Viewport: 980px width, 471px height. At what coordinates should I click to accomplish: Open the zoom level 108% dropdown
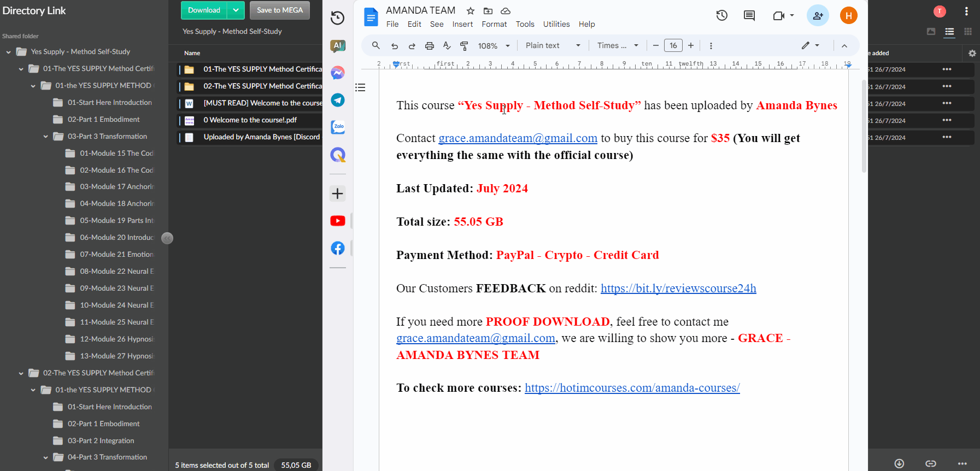click(x=494, y=46)
